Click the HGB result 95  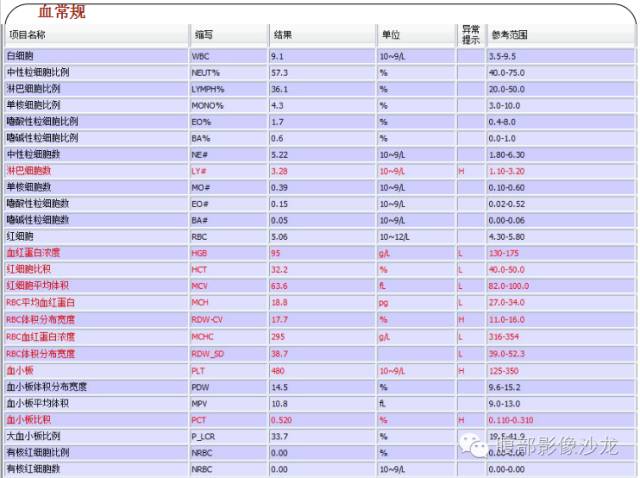coord(276,253)
